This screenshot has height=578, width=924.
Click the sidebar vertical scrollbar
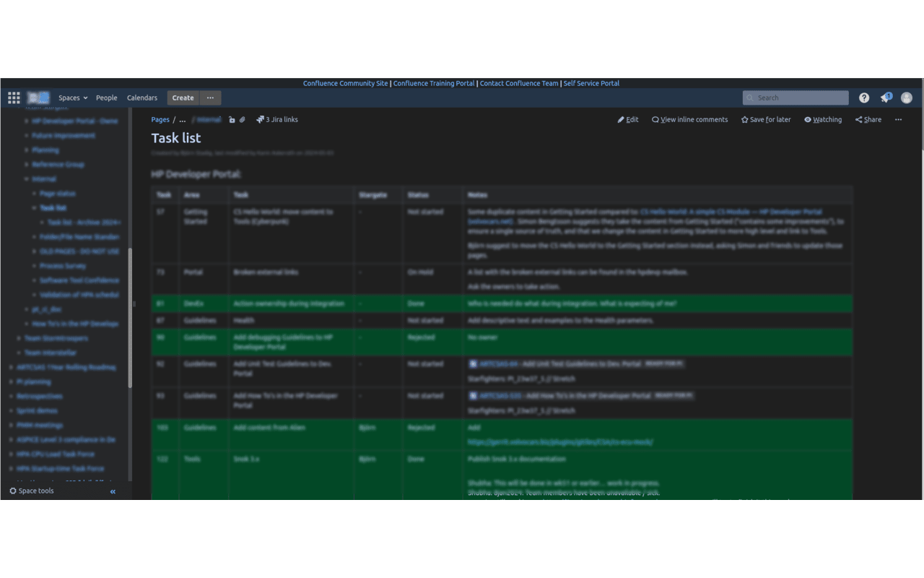130,318
